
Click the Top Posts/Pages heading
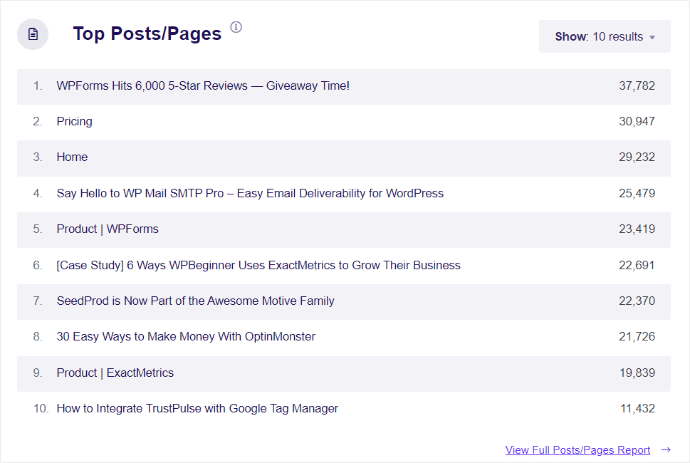[x=147, y=34]
